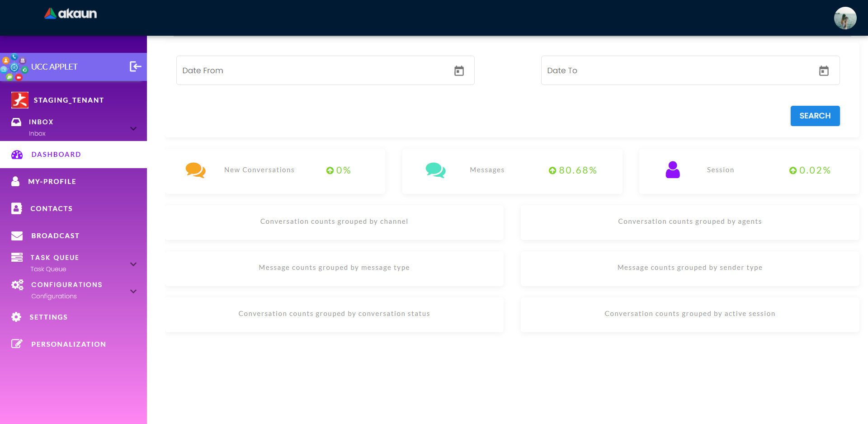Open the Dashboard menu item
The image size is (868, 424).
pos(56,155)
